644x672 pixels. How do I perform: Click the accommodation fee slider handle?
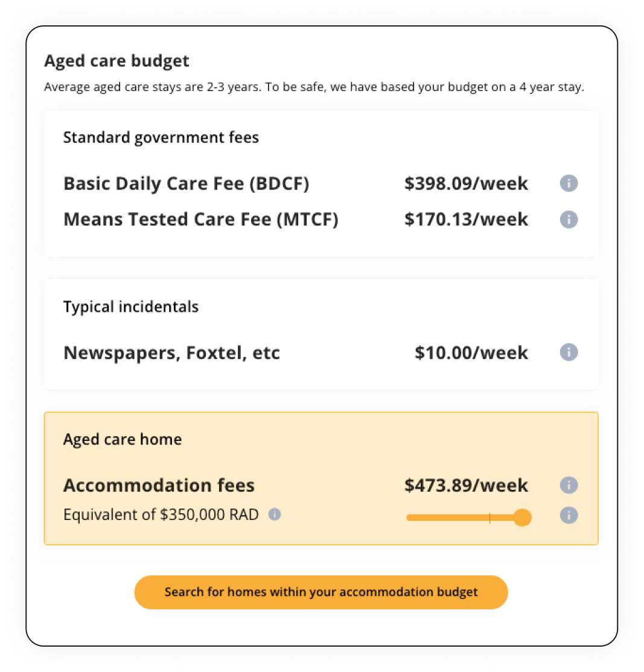click(x=522, y=518)
